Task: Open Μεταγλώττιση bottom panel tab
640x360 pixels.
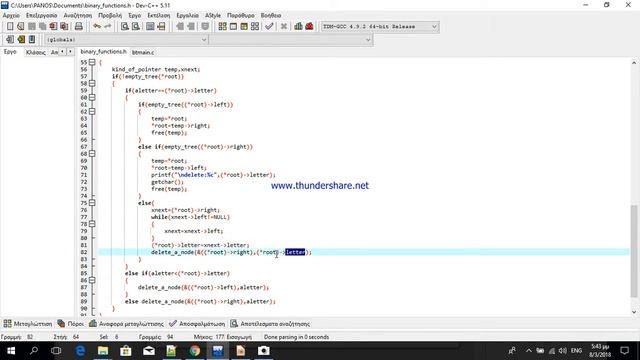Action: (x=28, y=324)
